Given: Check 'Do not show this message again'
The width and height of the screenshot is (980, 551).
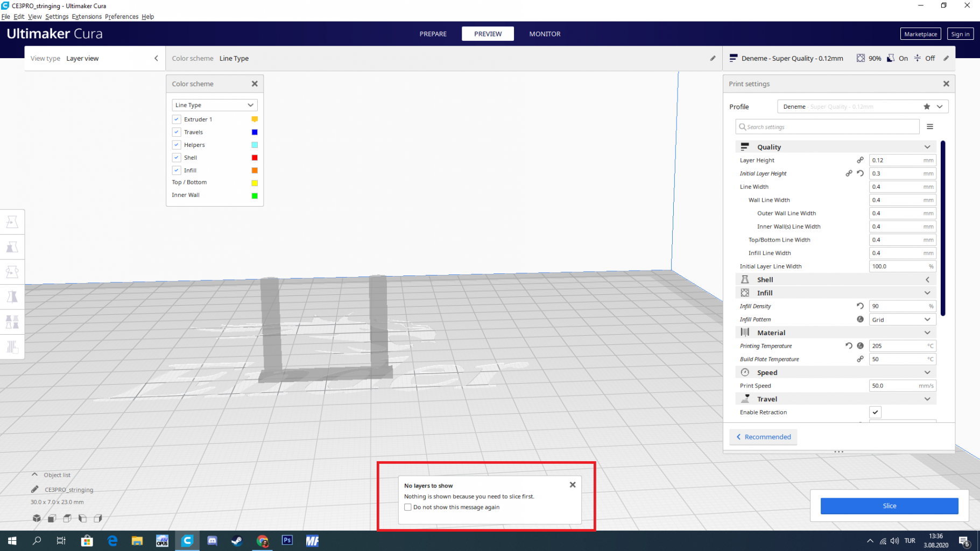Looking at the screenshot, I should pyautogui.click(x=408, y=507).
